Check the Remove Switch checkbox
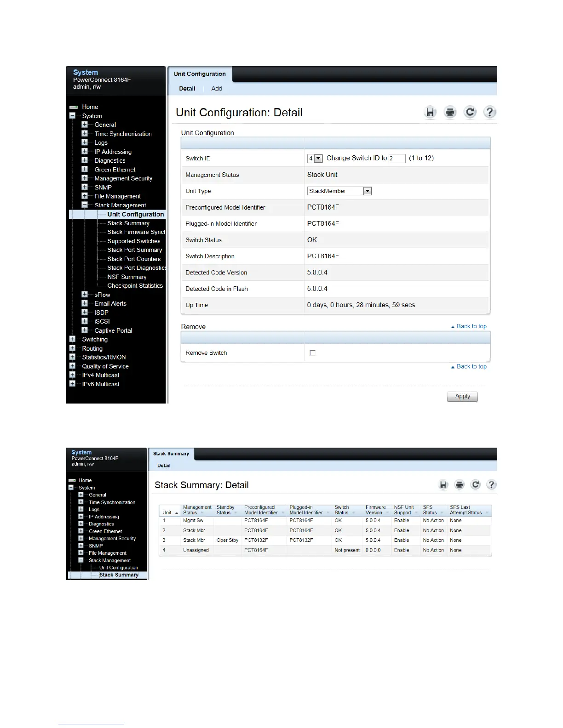The width and height of the screenshot is (563, 728). pyautogui.click(x=313, y=353)
